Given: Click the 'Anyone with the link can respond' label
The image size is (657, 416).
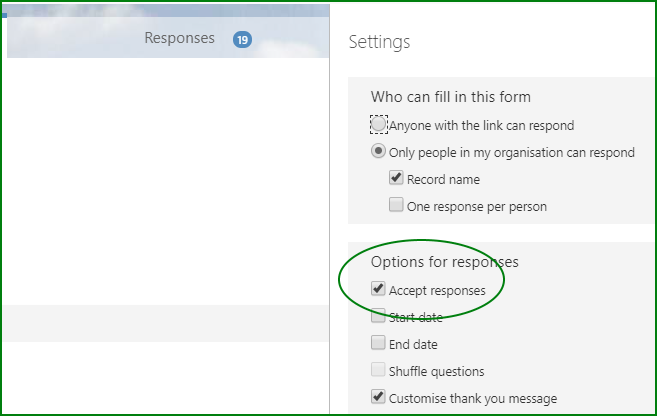Looking at the screenshot, I should point(481,126).
